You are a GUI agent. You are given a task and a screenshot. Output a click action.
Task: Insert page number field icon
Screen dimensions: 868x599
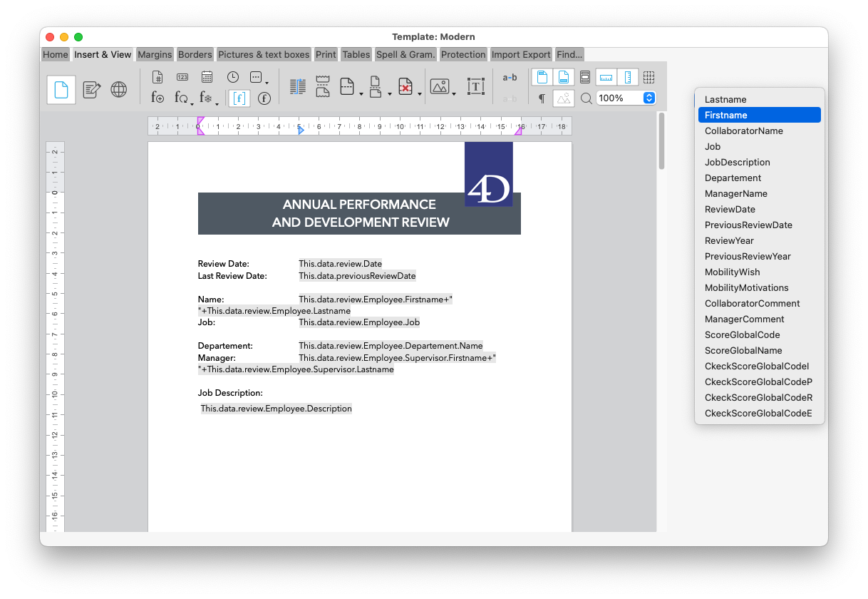coord(158,77)
